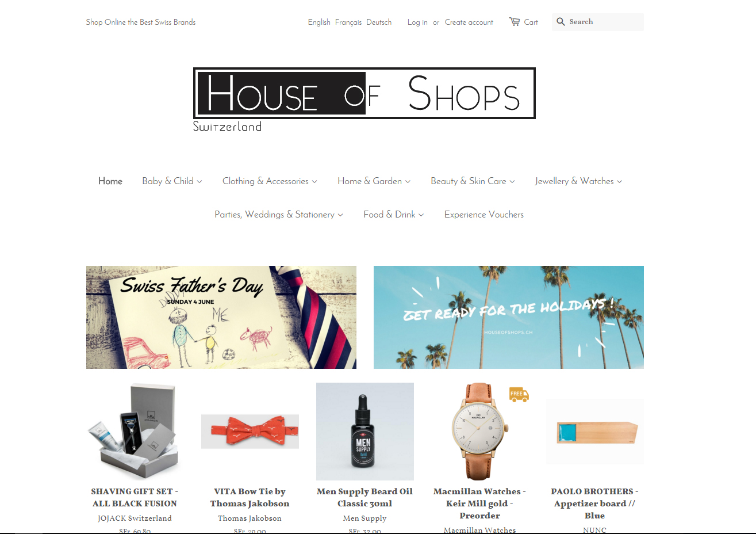Open the Get Ready for Holidays banner

pyautogui.click(x=509, y=317)
